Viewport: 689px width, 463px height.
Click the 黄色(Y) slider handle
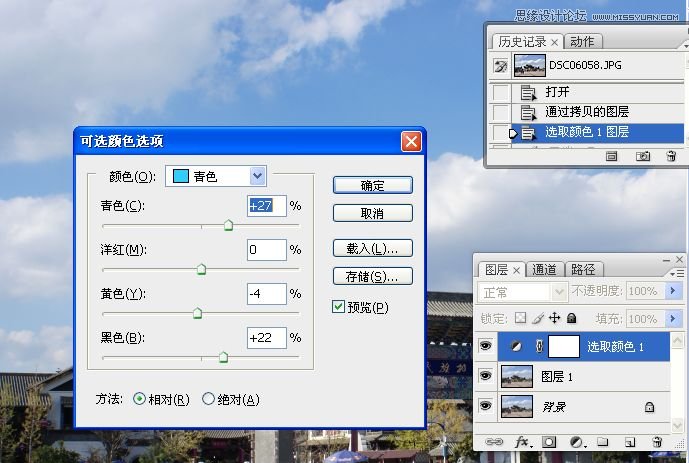[197, 313]
